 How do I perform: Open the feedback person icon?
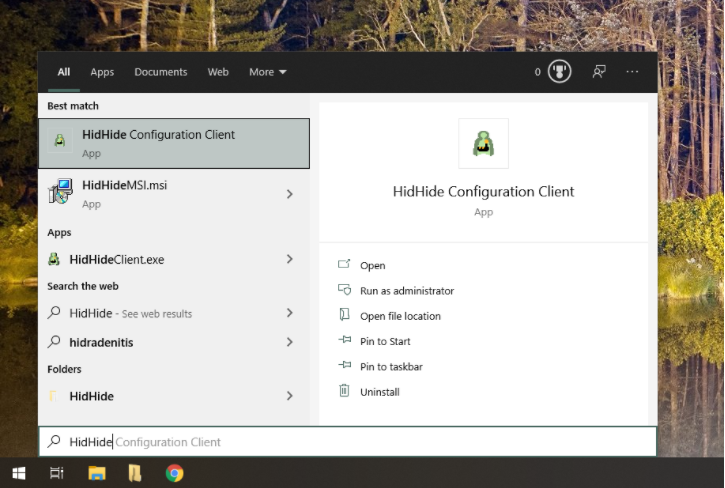click(599, 72)
